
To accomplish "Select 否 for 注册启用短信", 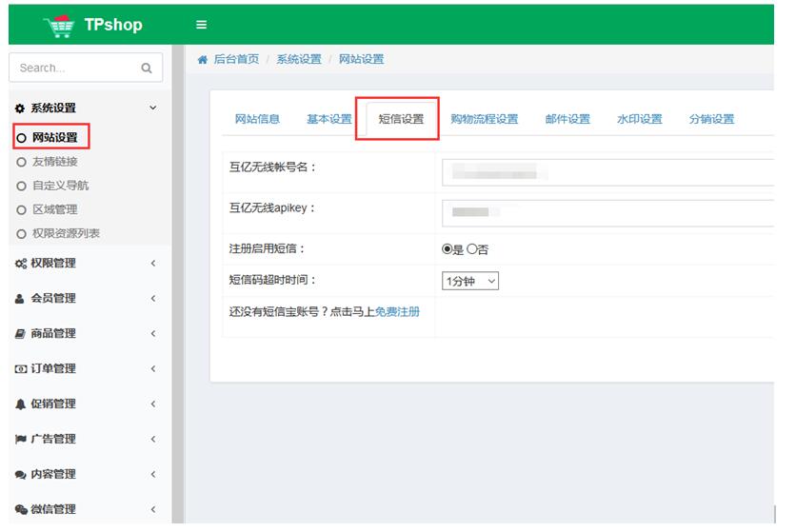I will (x=471, y=249).
